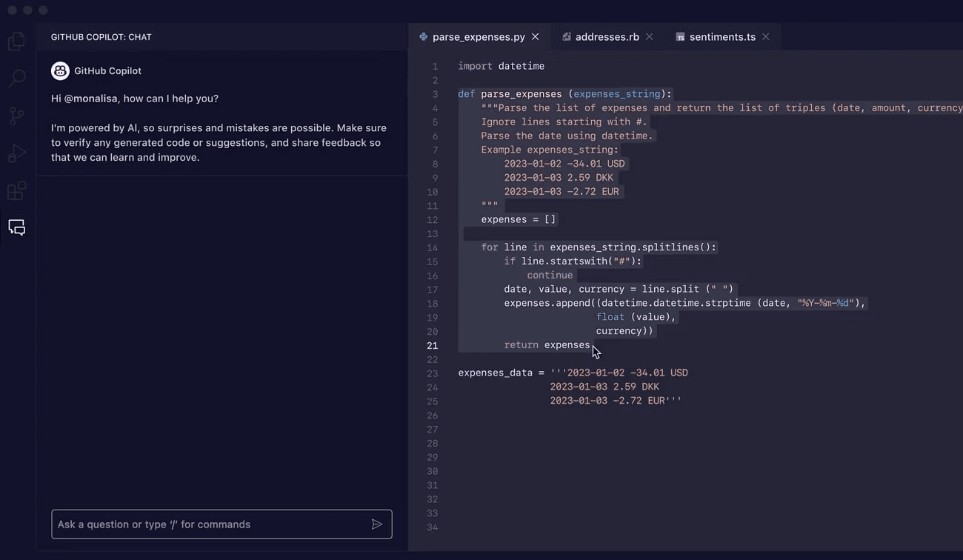Open the Explorer files icon

click(16, 41)
